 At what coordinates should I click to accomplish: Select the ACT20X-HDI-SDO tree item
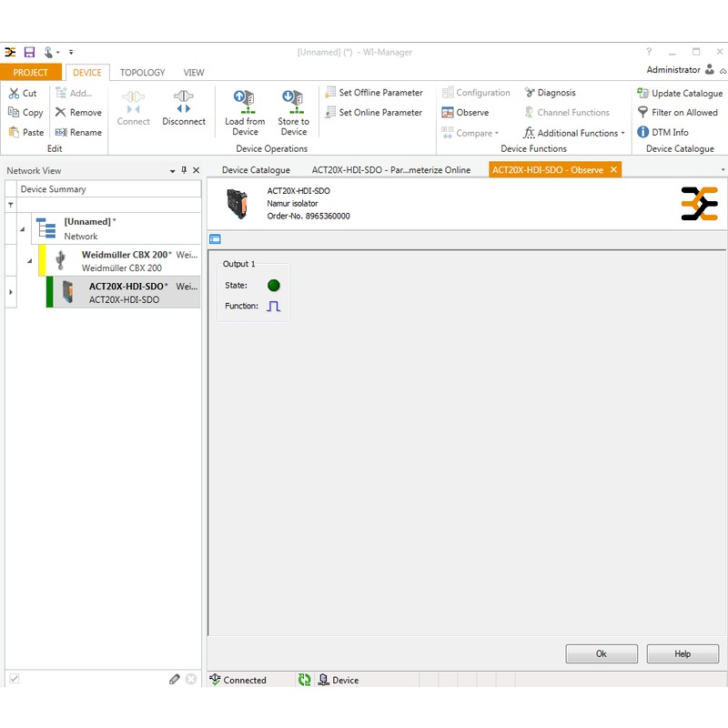click(x=124, y=292)
